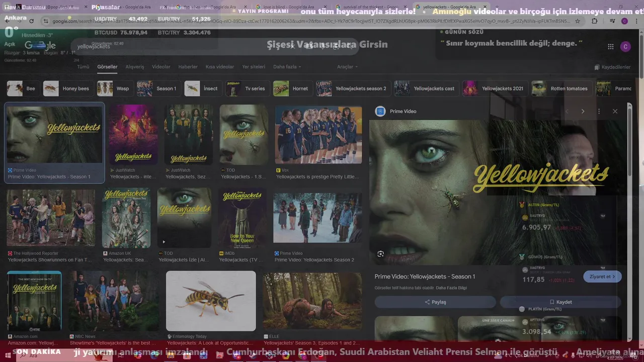Open the browser extensions puzzle icon

point(595,21)
